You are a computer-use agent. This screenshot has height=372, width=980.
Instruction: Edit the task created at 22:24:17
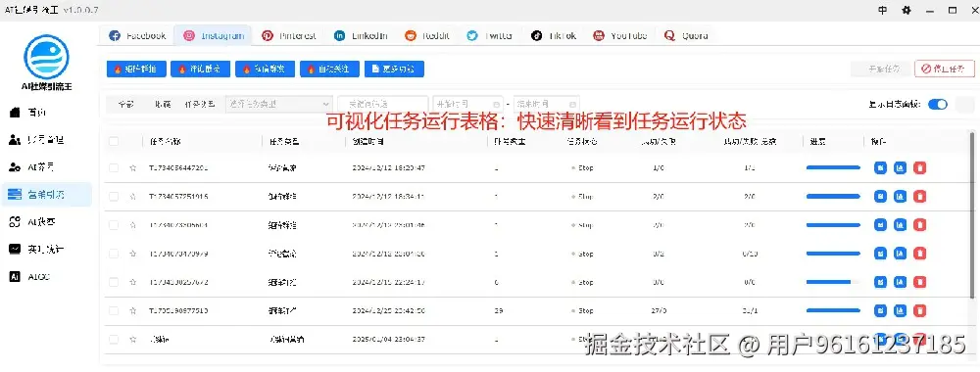click(x=880, y=282)
